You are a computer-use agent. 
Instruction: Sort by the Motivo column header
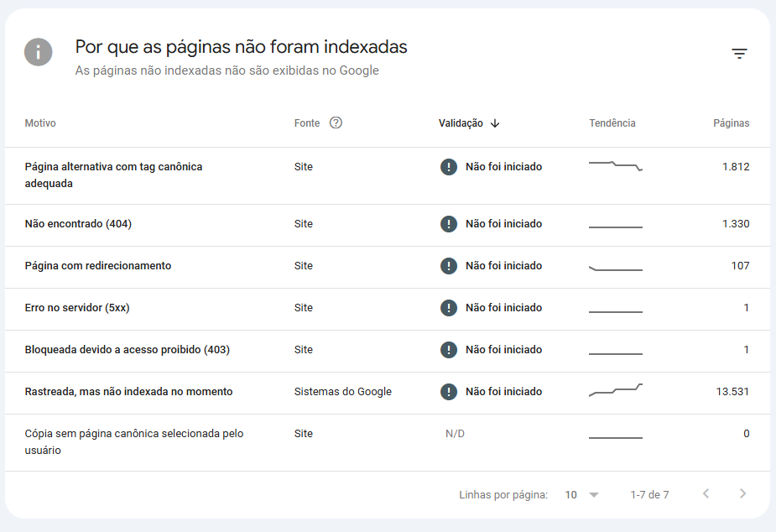point(40,123)
